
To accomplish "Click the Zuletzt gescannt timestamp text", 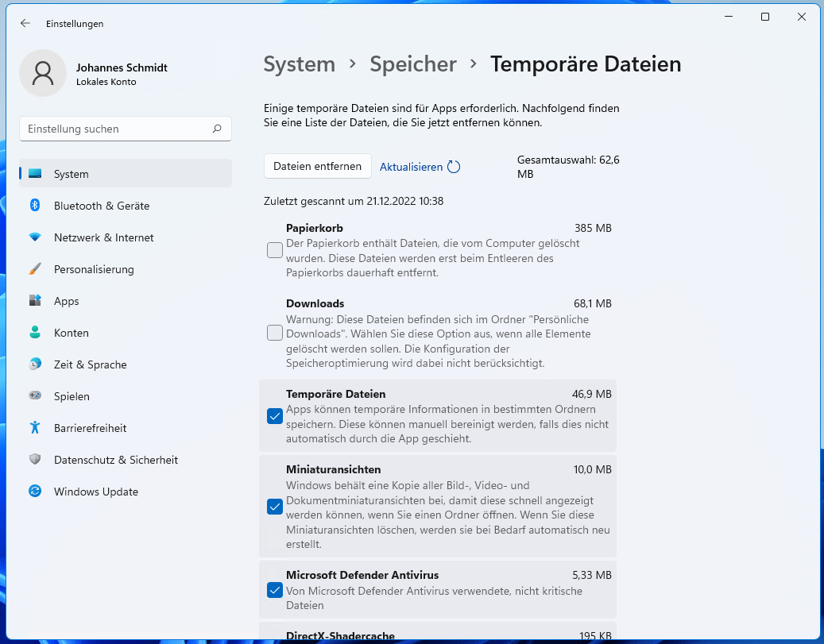I will tap(354, 201).
